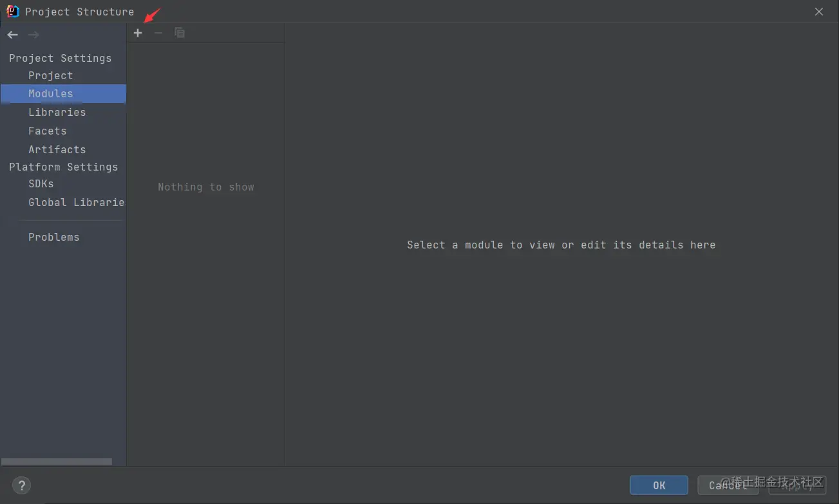Open the Global Libraries settings page

coord(76,202)
